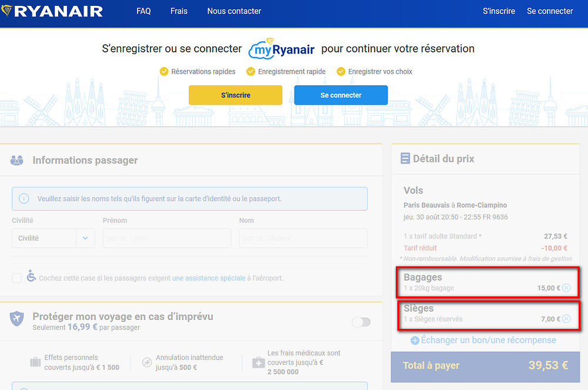Image resolution: width=588 pixels, height=390 pixels.
Task: Click the flight time jeu. 30 août text
Action: tap(456, 217)
